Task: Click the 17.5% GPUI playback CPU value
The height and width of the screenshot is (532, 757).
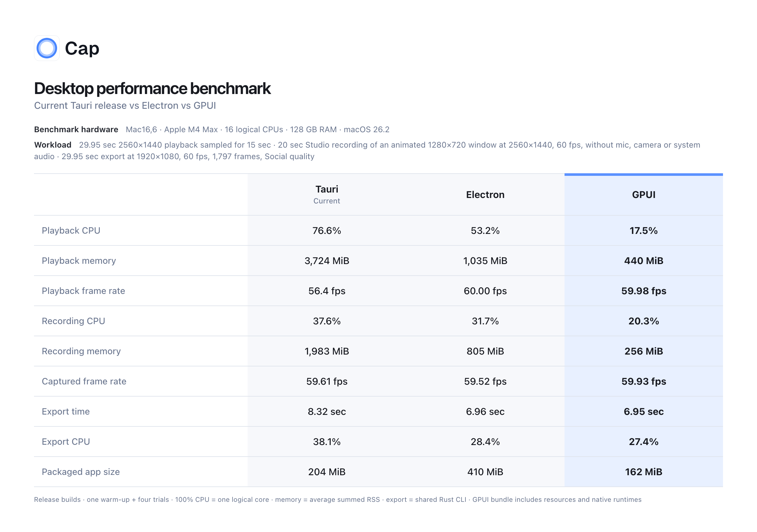Action: click(643, 231)
